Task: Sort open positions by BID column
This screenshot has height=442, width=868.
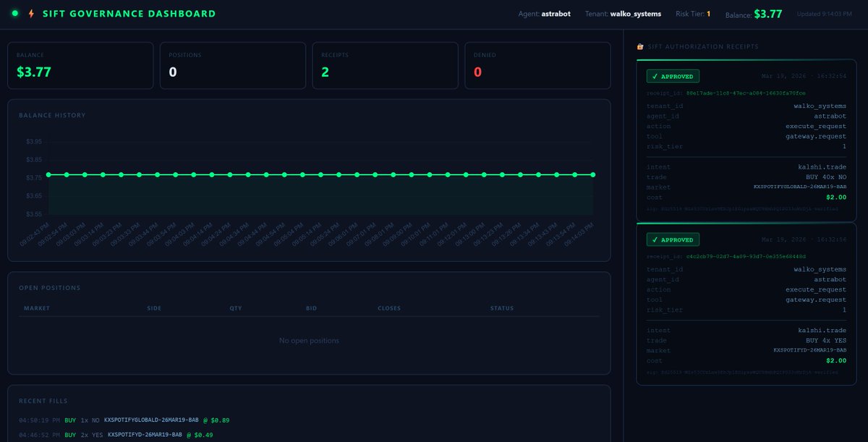Action: (311, 308)
